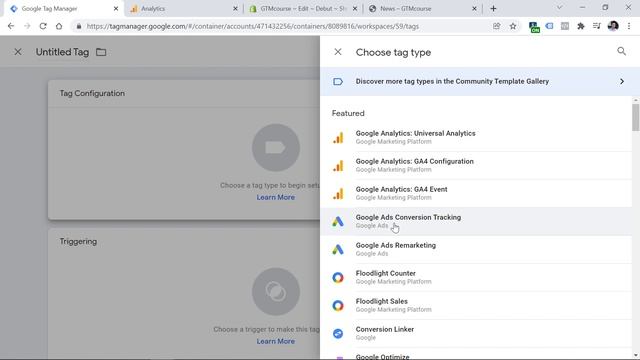Screen dimensions: 640x360
Task: Open the Chrome profile avatar
Action: [613, 26]
